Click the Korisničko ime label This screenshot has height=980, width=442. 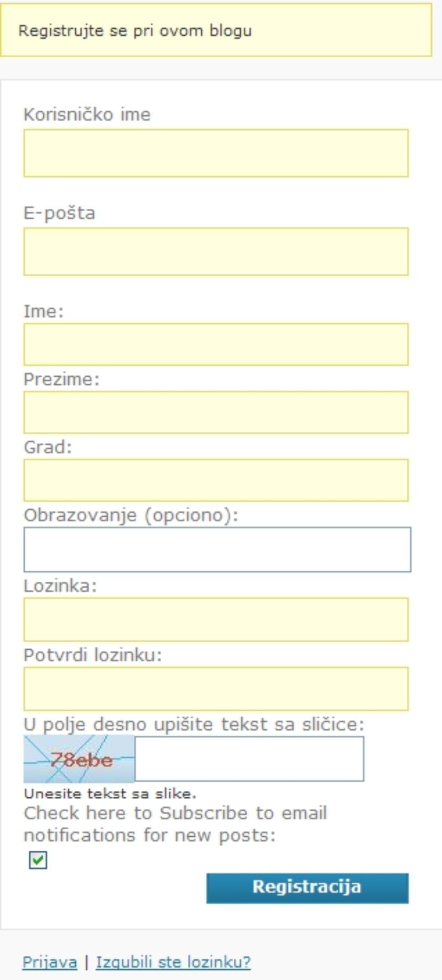(87, 114)
